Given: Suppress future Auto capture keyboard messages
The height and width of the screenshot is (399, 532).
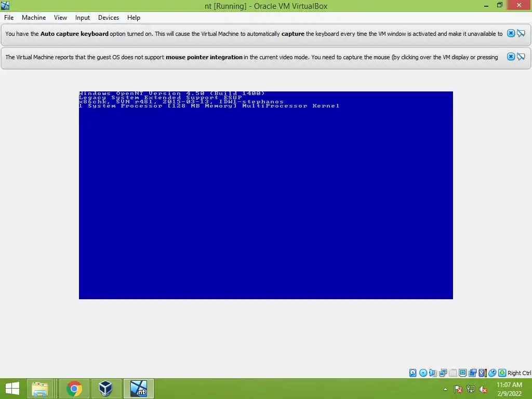Looking at the screenshot, I should [x=521, y=33].
